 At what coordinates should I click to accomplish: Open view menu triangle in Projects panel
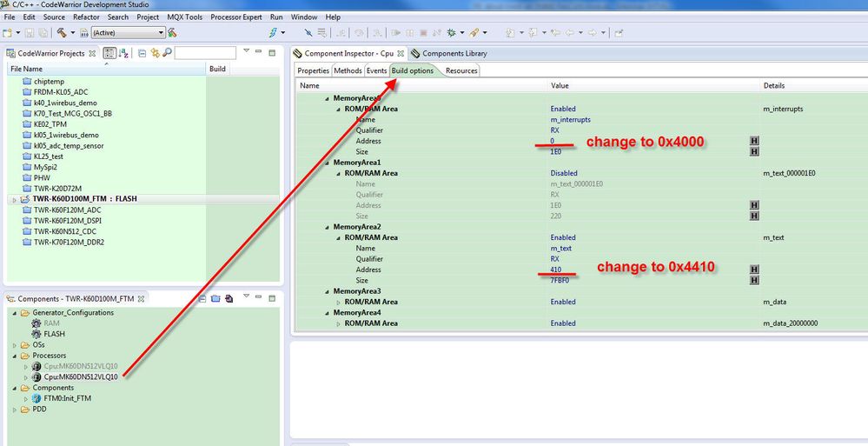247,51
